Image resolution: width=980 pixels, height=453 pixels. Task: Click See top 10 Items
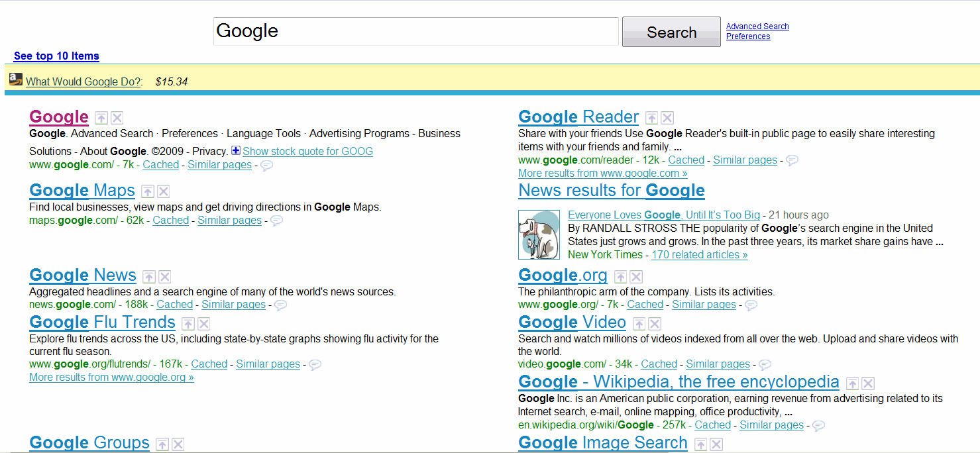[56, 56]
